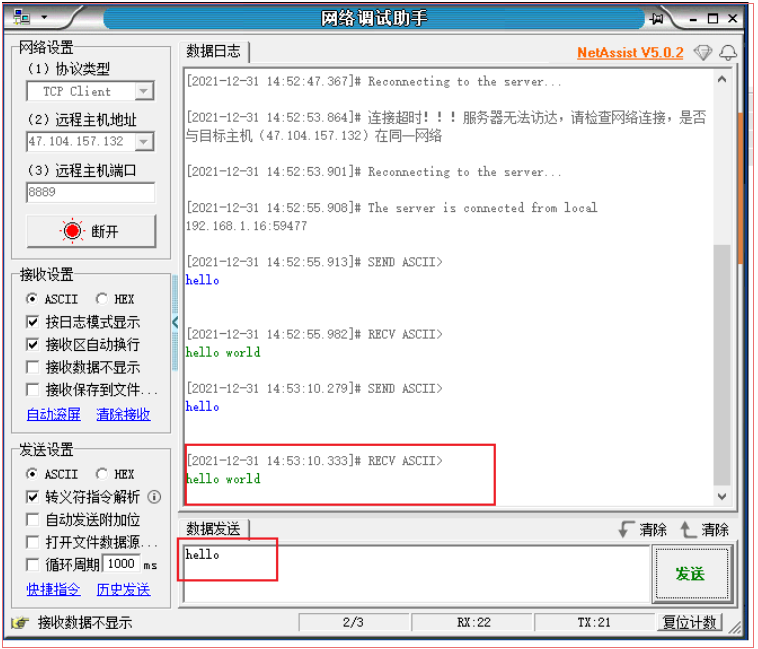Click the 复位计数 reset counter button
The width and height of the screenshot is (758, 649).
pos(689,622)
